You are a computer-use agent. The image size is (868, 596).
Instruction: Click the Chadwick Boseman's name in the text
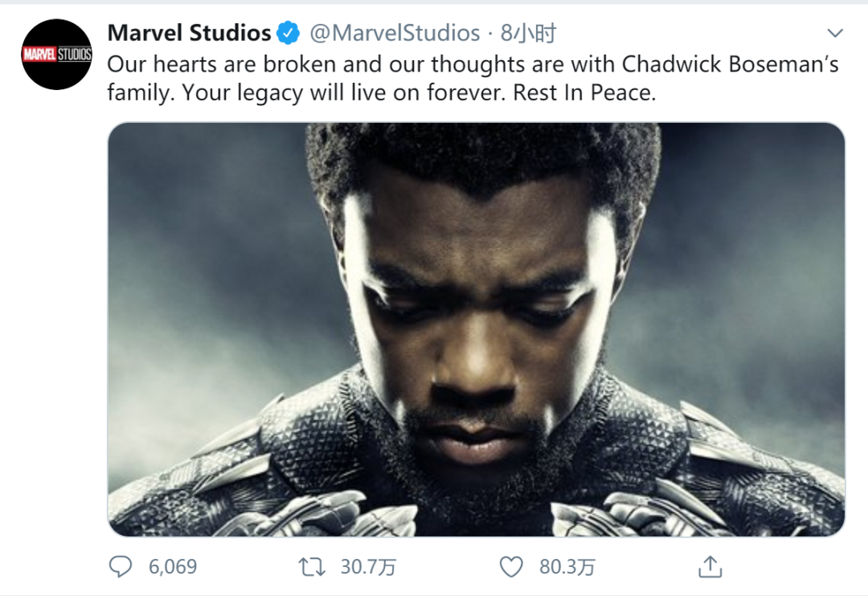click(x=731, y=64)
